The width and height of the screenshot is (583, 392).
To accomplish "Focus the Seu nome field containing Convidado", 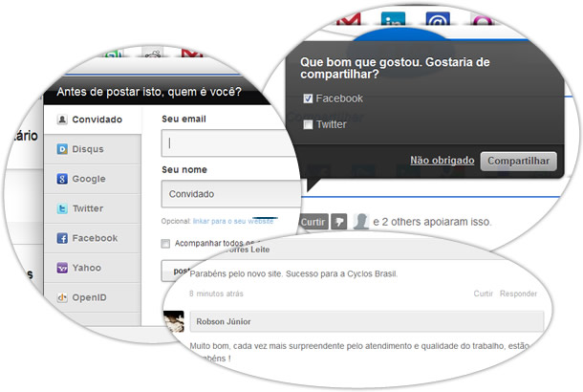I will point(230,194).
